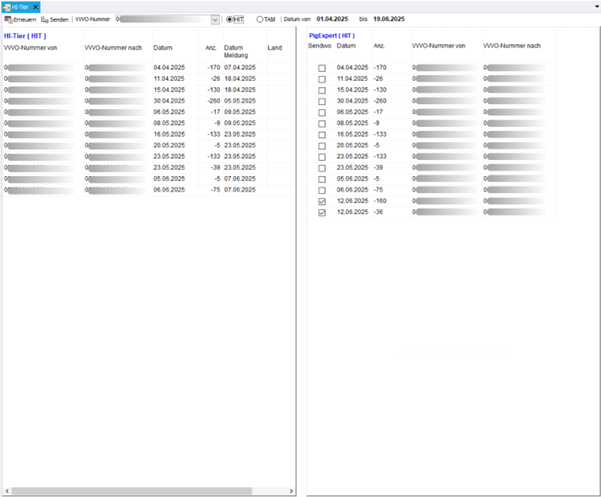Open the tab list arrow at top right
The image size is (601, 497).
coord(595,6)
